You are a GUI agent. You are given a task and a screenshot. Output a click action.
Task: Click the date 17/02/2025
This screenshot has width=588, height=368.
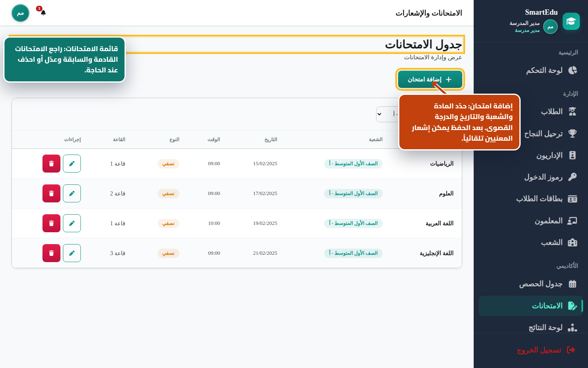[x=265, y=193]
